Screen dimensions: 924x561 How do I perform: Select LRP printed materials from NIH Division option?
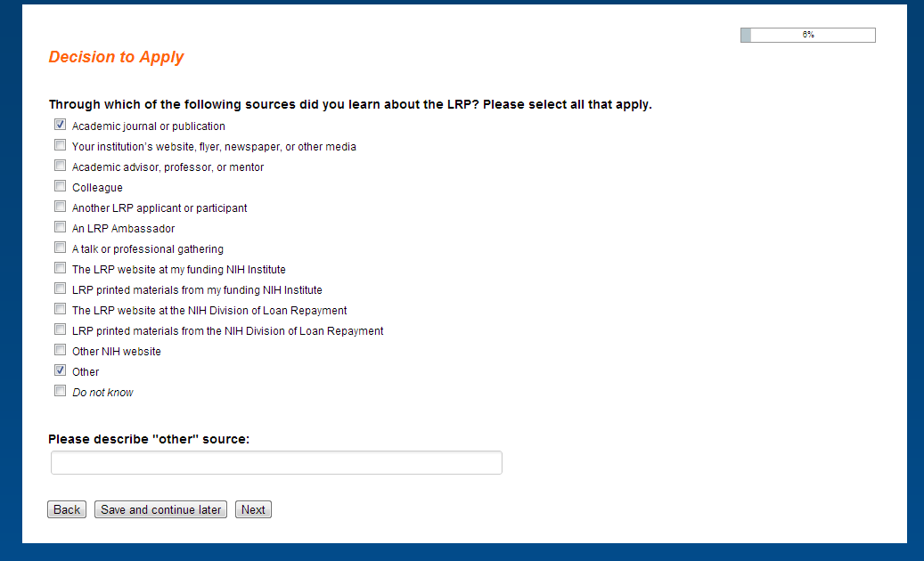[60, 329]
